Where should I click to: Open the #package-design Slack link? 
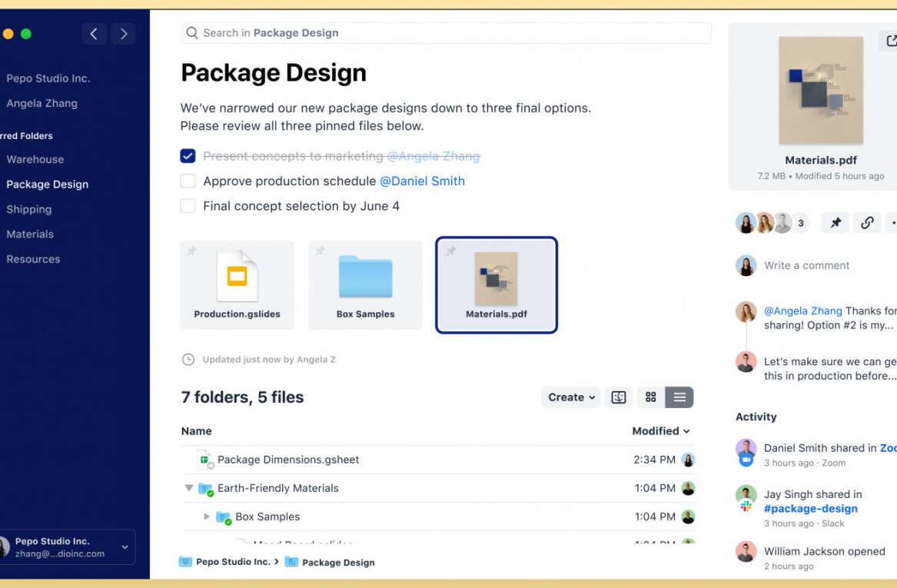click(x=810, y=508)
